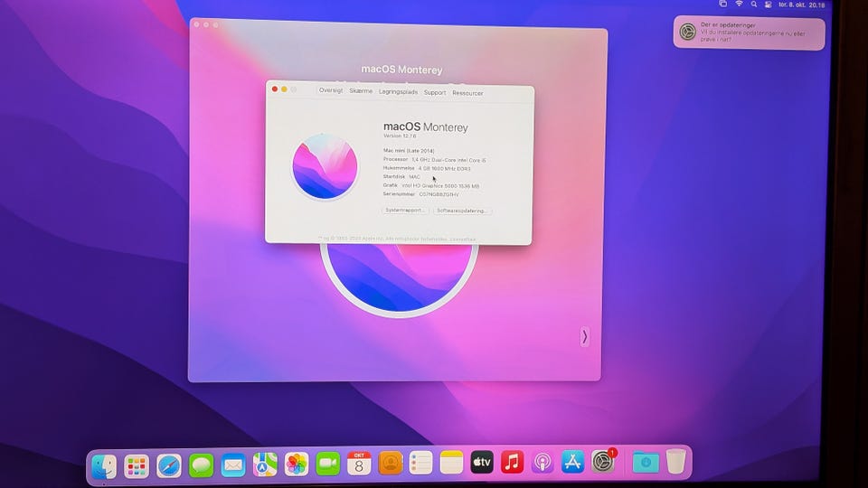868x488 pixels.
Task: Click the Monterey wallpaper logo in About window
Action: pos(325,166)
